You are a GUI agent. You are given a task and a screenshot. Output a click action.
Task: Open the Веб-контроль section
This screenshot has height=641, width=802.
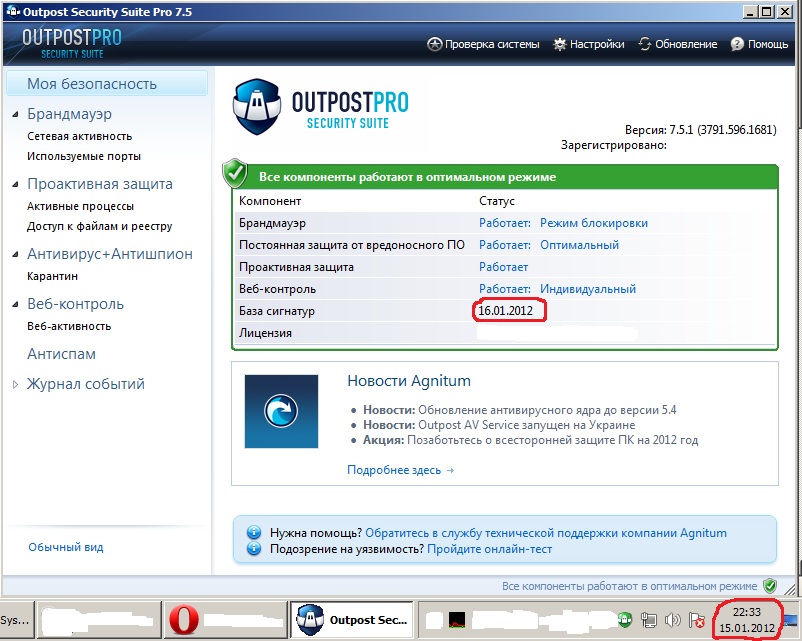point(76,304)
